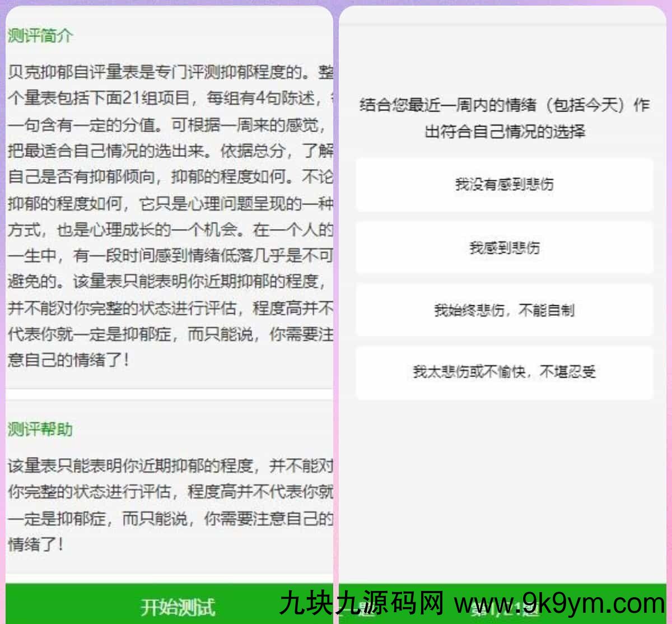Select 我太悲伤或不愉快，不堪忍受 answer
Screen dimensions: 672x624
(504, 372)
